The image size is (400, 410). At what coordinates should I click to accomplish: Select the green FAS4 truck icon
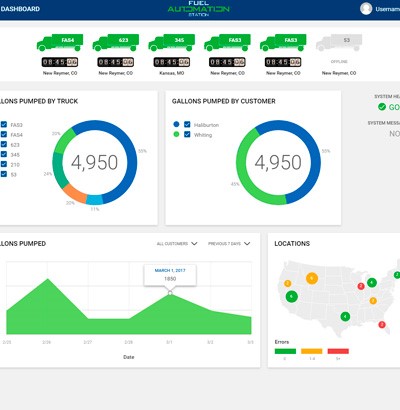[60, 43]
